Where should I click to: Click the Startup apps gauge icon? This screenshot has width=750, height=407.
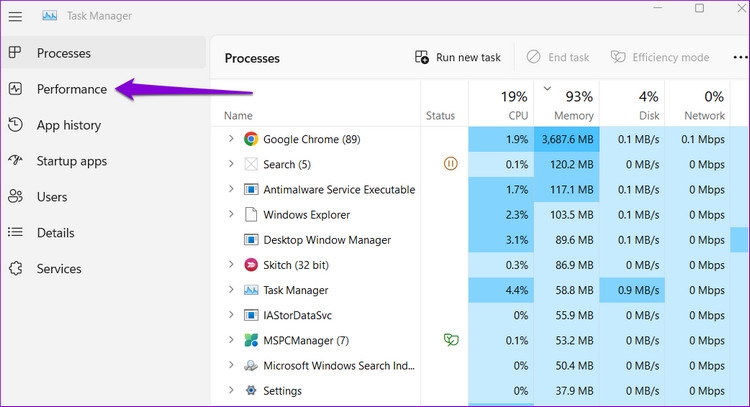click(x=15, y=161)
